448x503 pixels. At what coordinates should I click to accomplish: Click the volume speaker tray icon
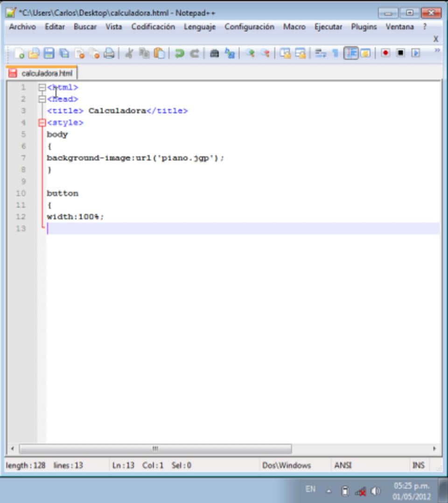[x=375, y=491]
